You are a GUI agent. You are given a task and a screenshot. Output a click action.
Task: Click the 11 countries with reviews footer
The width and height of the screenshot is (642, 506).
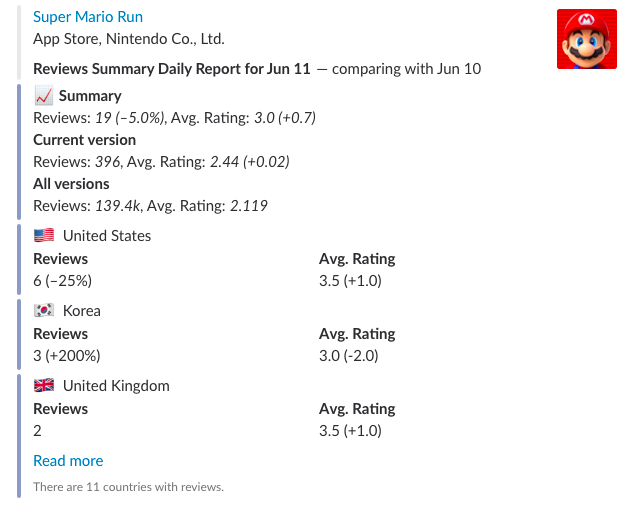tap(128, 487)
